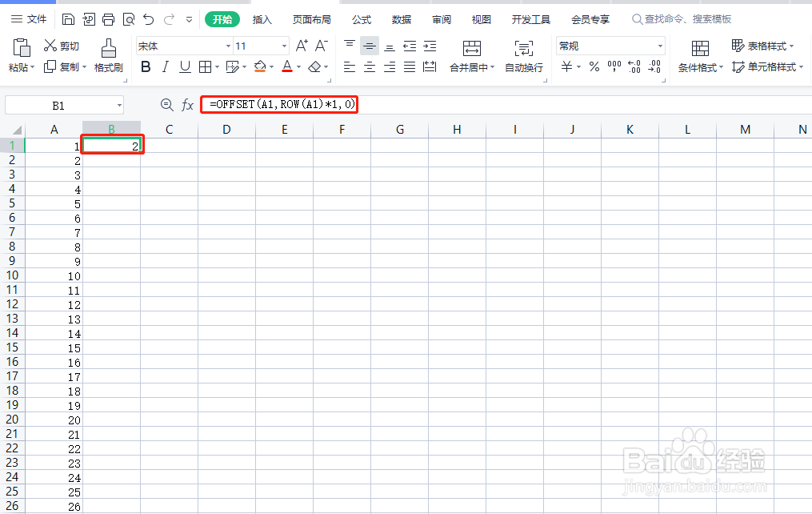
Task: Click the Save icon in quick access toolbar
Action: tap(69, 18)
